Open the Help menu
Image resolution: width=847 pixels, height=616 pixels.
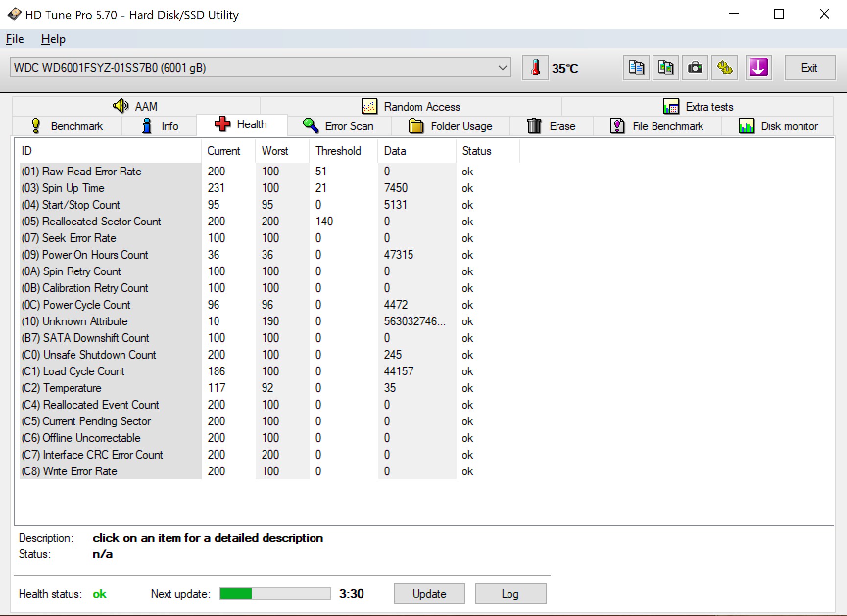click(53, 39)
